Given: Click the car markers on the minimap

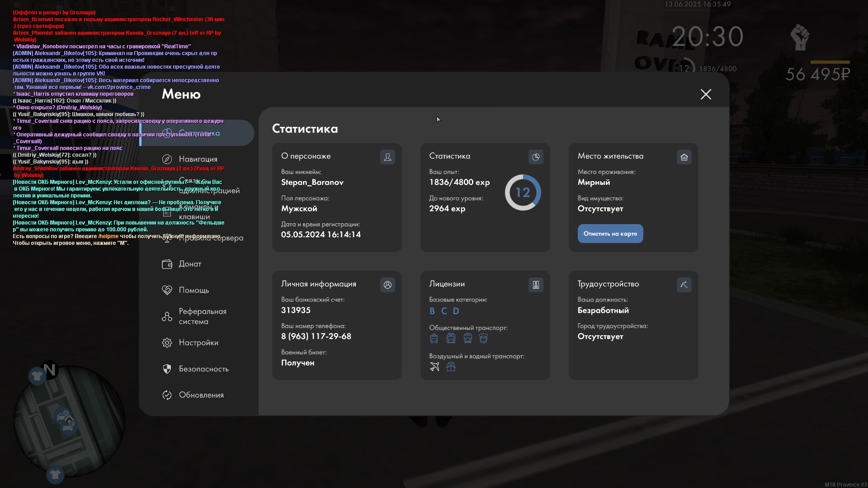Looking at the screenshot, I should point(66,421).
